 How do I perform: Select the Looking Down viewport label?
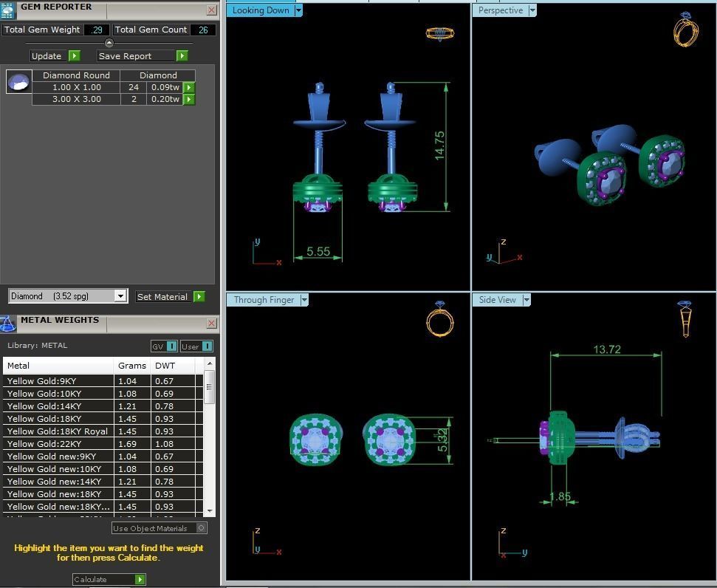261,10
